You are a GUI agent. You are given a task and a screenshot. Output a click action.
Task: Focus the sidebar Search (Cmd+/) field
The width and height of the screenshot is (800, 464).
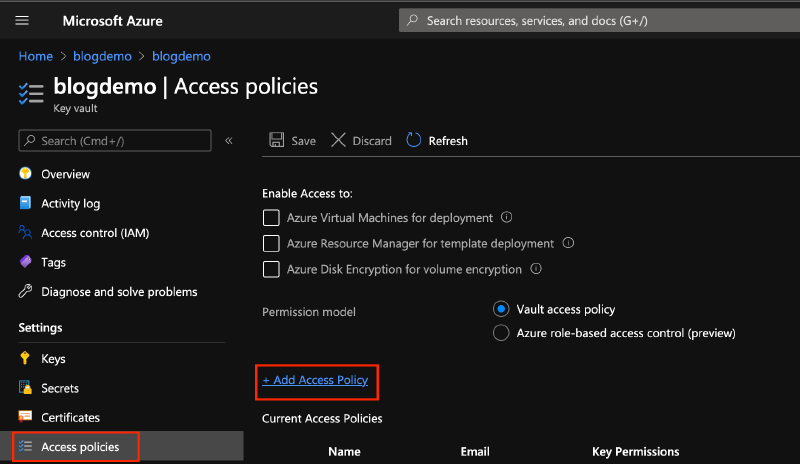click(115, 140)
